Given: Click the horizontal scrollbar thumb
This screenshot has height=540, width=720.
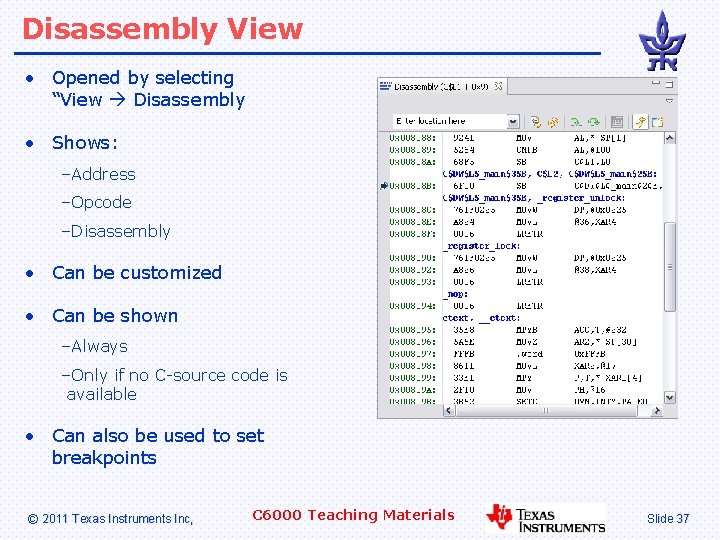Looking at the screenshot, I should click(546, 411).
